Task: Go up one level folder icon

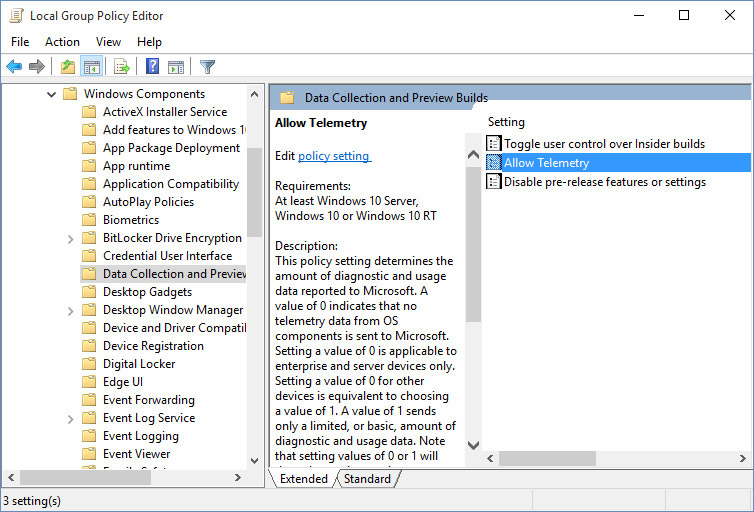Action: click(x=68, y=66)
